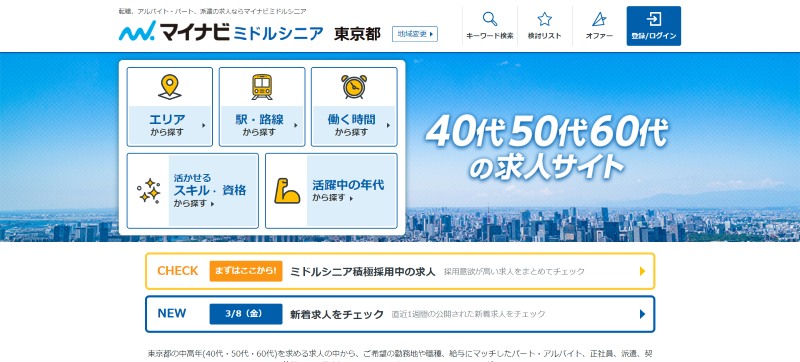Click the map pin icon for エリア
Image resolution: width=800 pixels, height=362 pixels.
(169, 87)
